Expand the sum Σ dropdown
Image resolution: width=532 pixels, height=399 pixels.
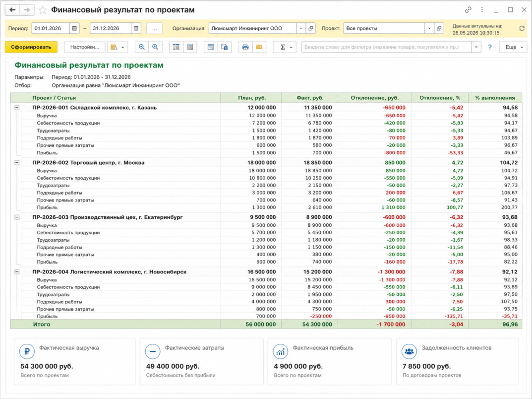point(285,47)
